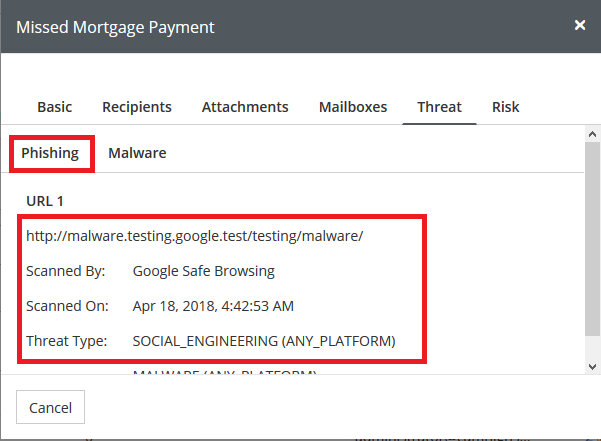Click the Apr 18, 2018 scan timestamp
601x441 pixels.
coord(213,306)
